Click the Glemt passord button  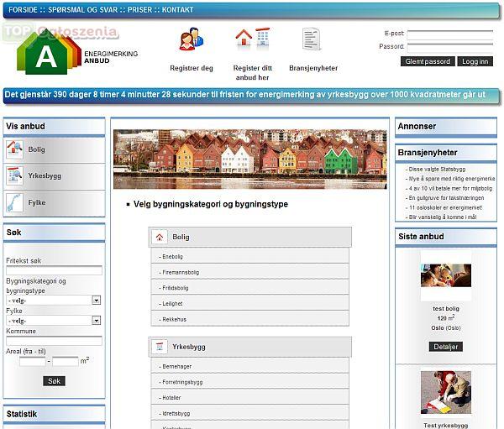pos(428,61)
